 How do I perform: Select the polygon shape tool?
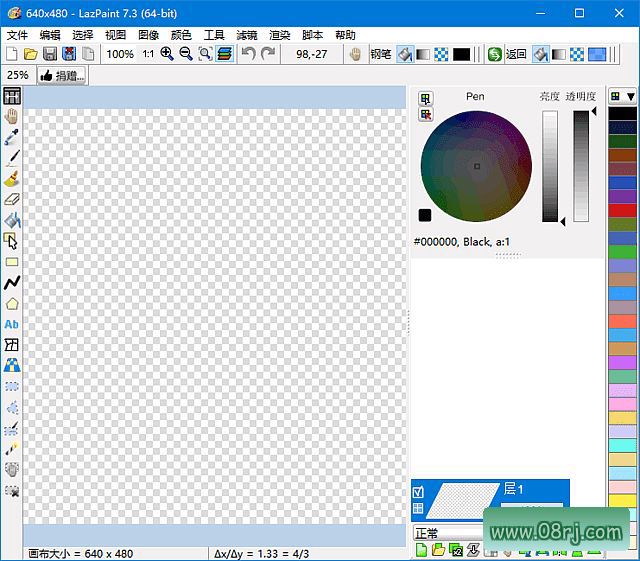pyautogui.click(x=12, y=304)
